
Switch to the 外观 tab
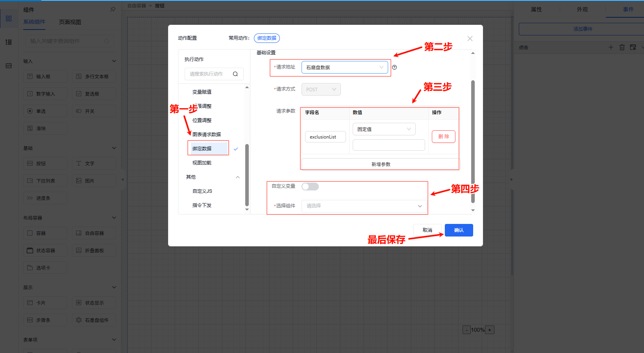[x=583, y=9]
